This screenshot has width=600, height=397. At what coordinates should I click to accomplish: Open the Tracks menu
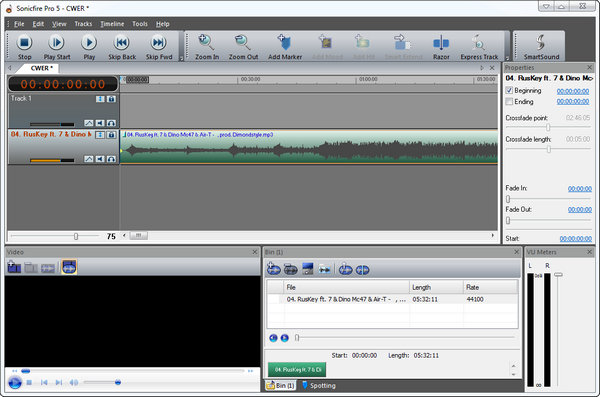(x=83, y=24)
